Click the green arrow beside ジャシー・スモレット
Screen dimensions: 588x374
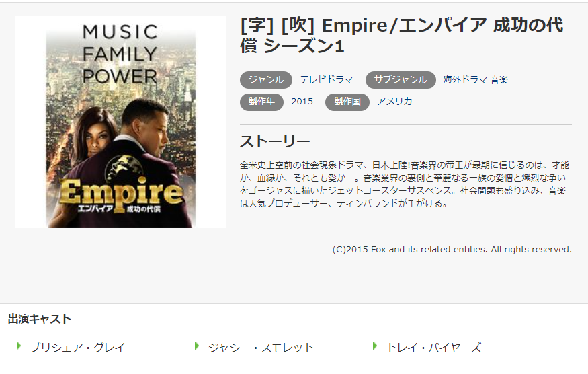tap(196, 346)
